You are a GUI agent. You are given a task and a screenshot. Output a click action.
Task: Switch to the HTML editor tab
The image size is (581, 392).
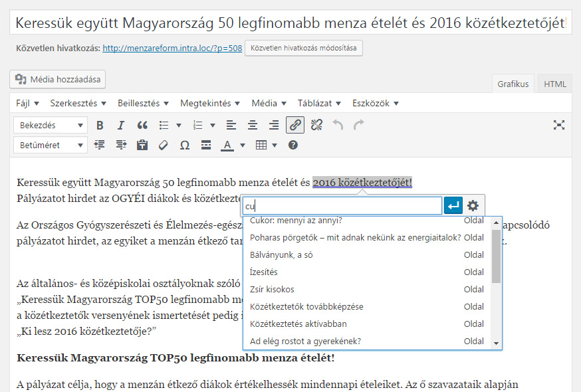coord(555,84)
